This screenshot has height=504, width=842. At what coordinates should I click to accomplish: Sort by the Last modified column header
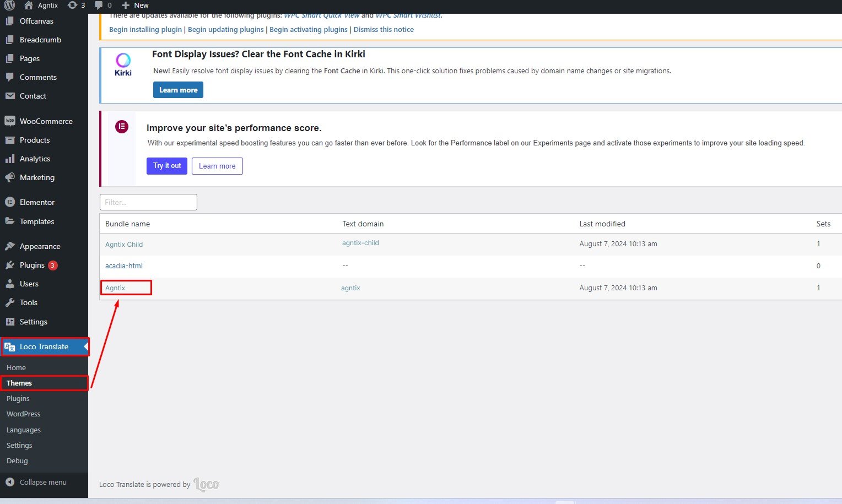(x=602, y=224)
